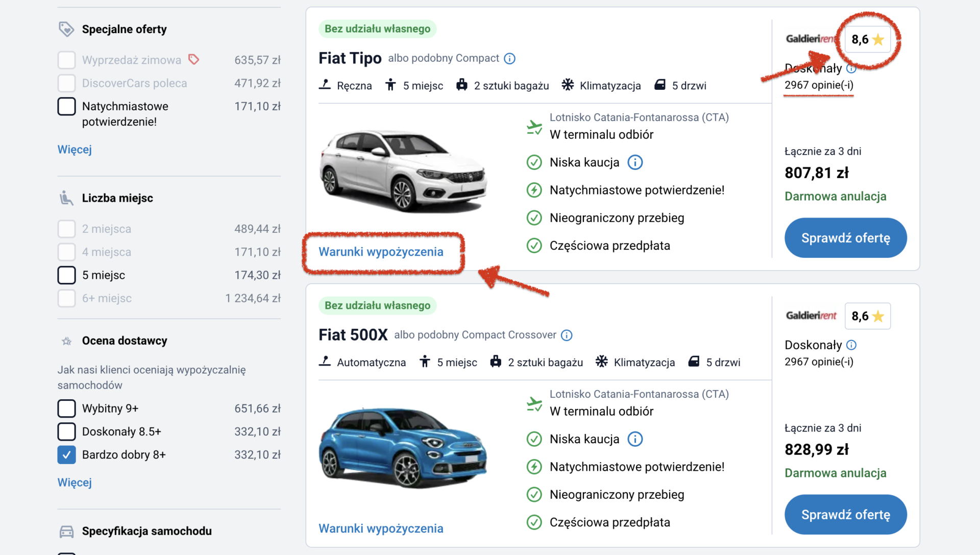Image resolution: width=980 pixels, height=555 pixels.
Task: Open Niska kaucja info icon for Fiat 500X
Action: pyautogui.click(x=635, y=439)
